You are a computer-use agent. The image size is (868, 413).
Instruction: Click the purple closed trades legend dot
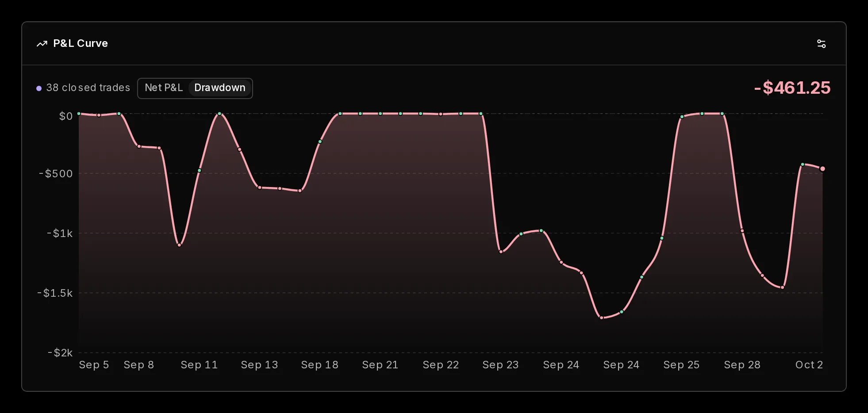coord(39,88)
